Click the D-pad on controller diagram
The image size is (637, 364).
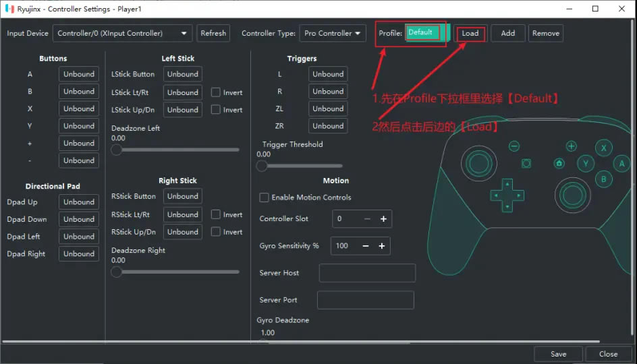(507, 195)
